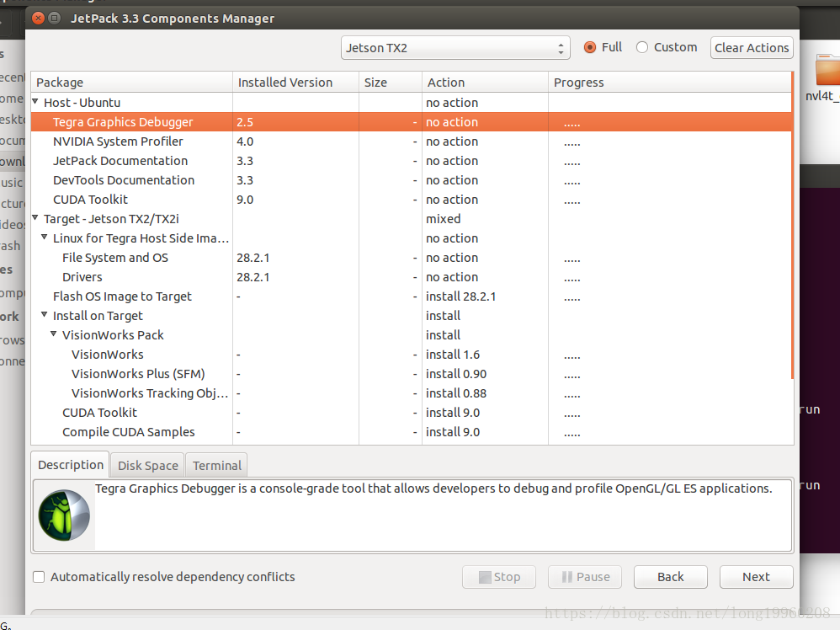Click 'no action' cell for Drivers row

click(485, 277)
